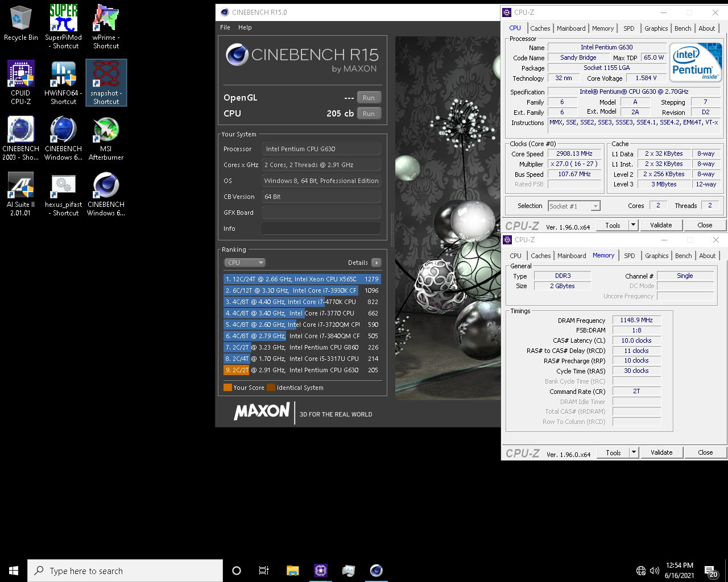
Task: Open CINEBENCH Windows 6 icon beside MSI Afterburner row
Action: 63,138
